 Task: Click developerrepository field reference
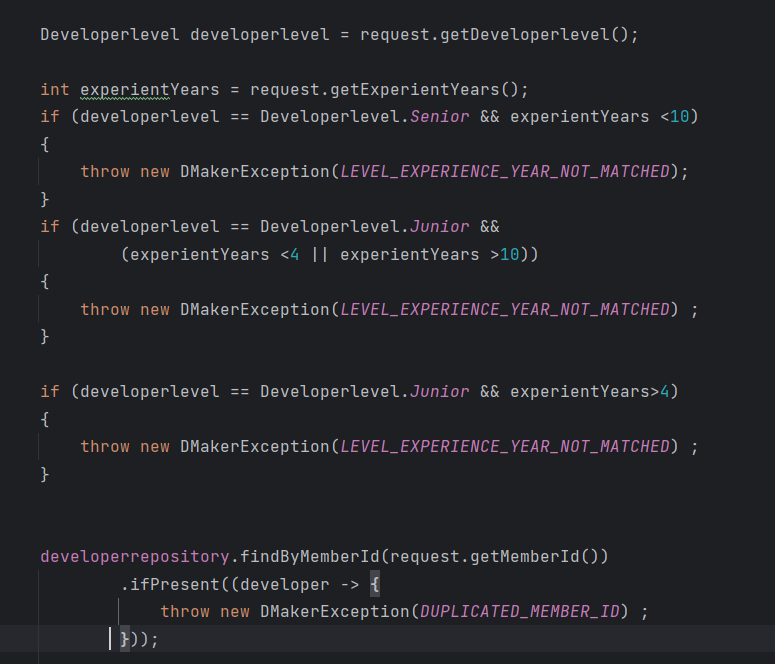point(135,557)
